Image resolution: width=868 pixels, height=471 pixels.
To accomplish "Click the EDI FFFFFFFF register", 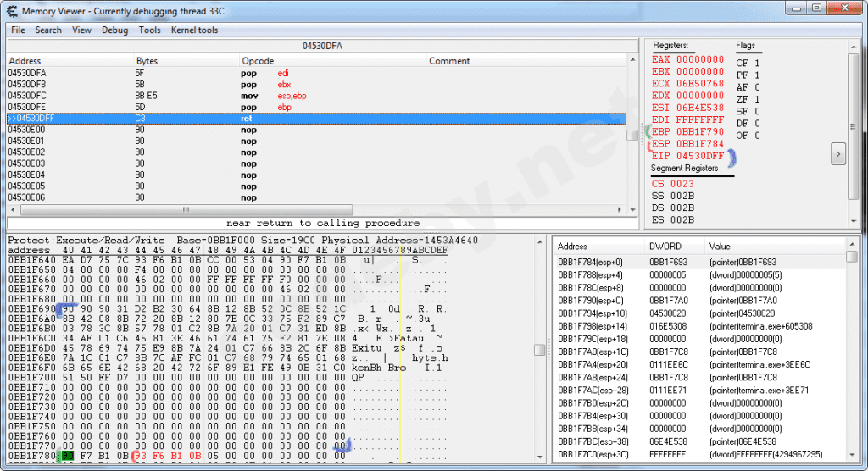I will 687,119.
